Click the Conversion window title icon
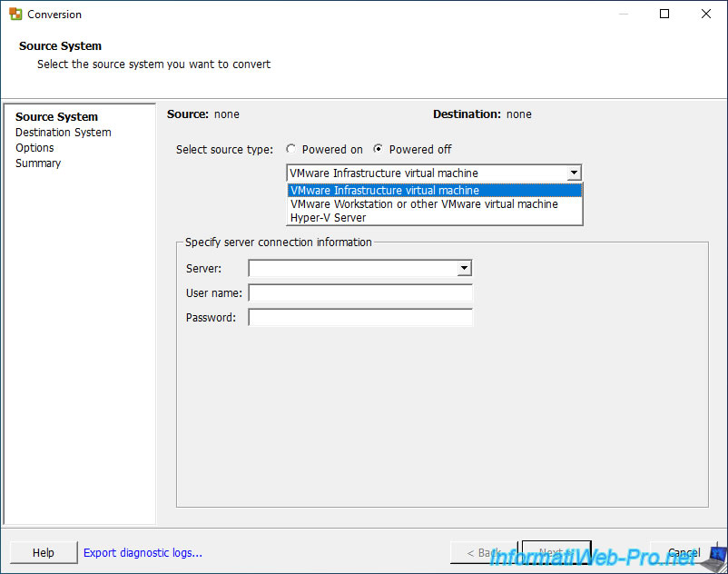 (x=15, y=14)
